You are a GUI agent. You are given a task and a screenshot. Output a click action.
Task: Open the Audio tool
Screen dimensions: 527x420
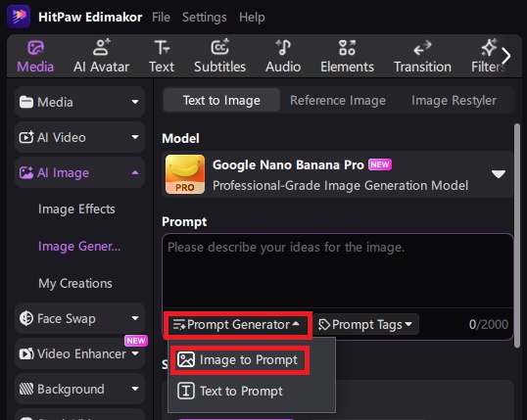click(283, 57)
